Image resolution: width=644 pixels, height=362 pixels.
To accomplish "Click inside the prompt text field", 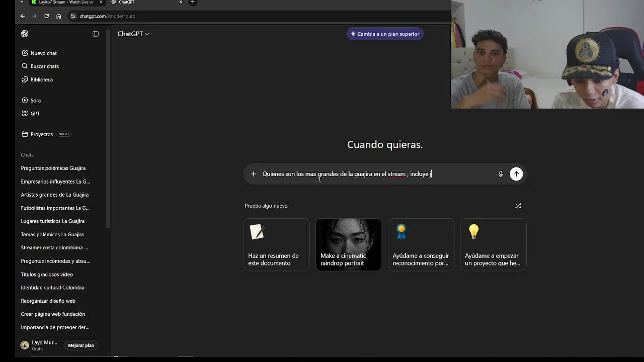I will (377, 174).
